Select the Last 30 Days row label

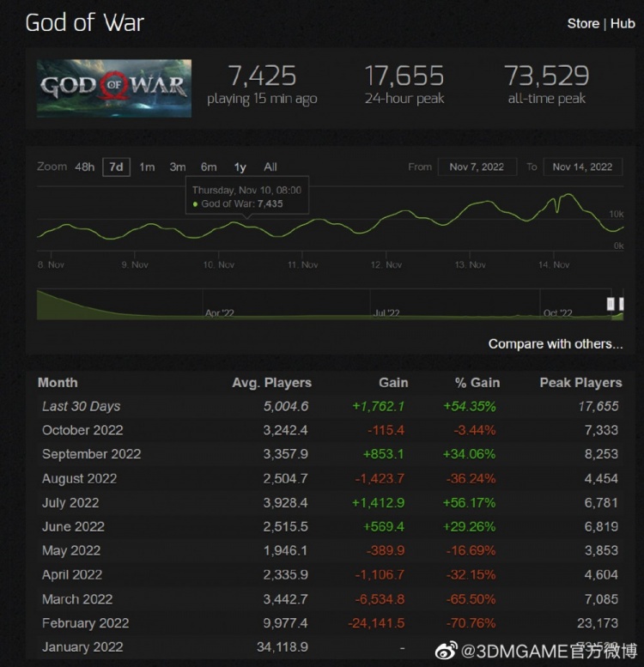82,406
